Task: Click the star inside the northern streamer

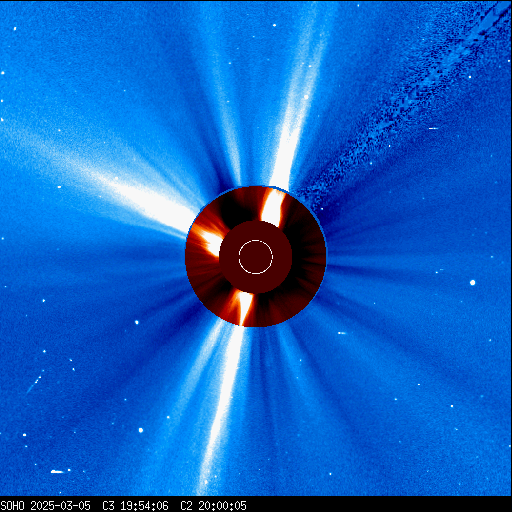Action: 306,97
